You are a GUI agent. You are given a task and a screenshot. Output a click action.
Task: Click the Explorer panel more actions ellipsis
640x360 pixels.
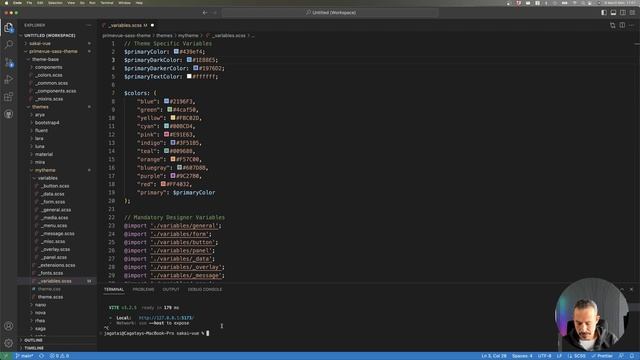click(x=89, y=25)
